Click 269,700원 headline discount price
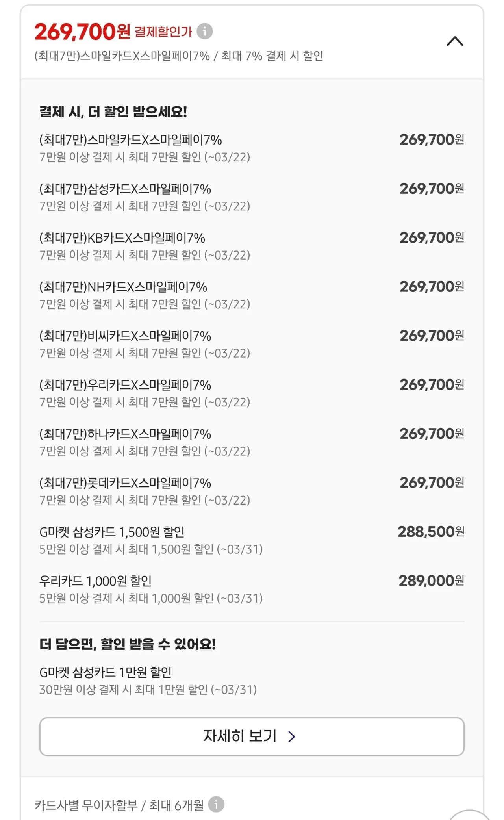 pyautogui.click(x=82, y=32)
